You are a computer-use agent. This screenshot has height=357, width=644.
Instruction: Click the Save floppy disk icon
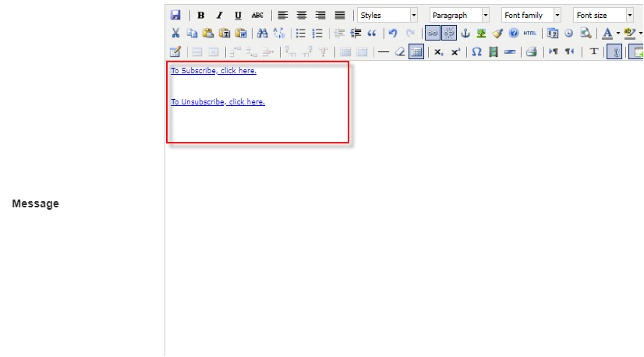coord(175,15)
